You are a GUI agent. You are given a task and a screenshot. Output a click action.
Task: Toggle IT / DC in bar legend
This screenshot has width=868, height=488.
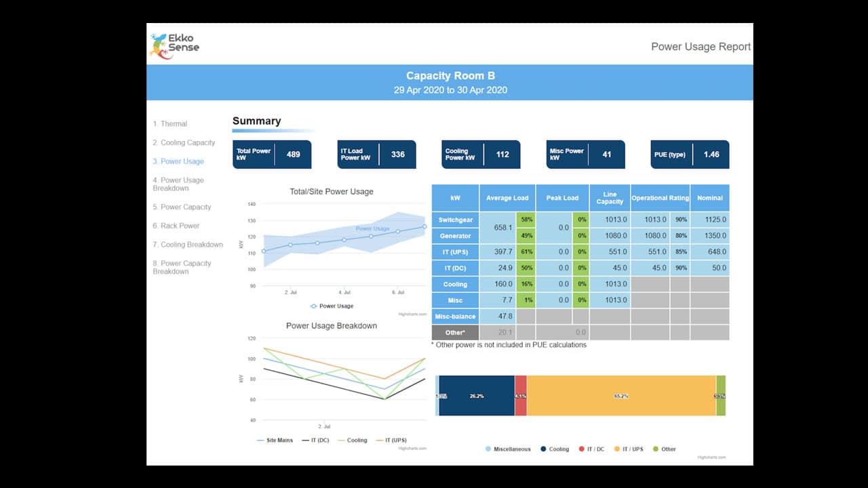click(592, 449)
